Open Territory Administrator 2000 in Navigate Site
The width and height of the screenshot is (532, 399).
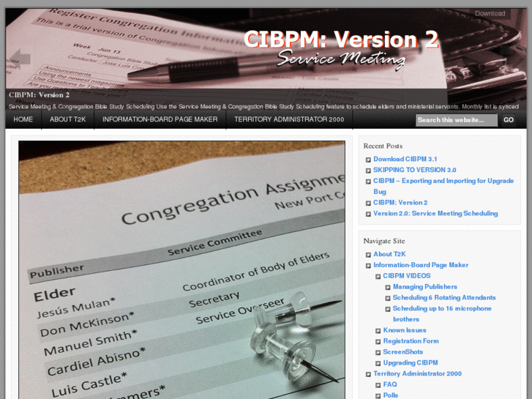417,373
